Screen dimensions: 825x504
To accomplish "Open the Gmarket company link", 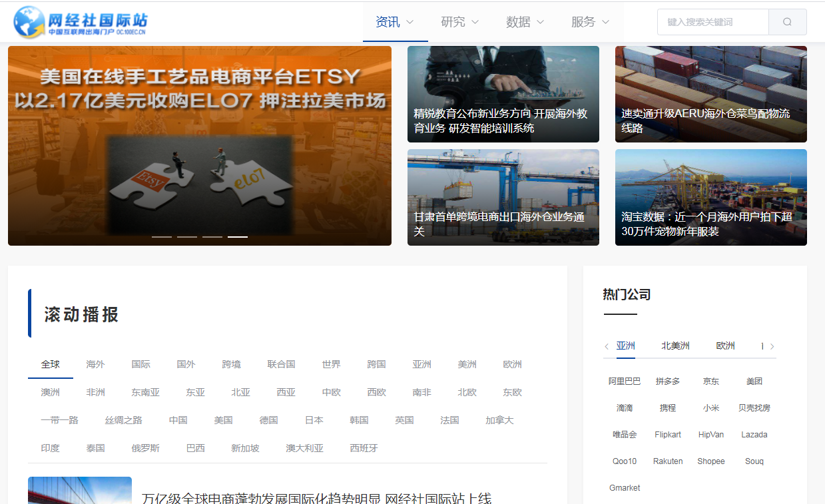I will [625, 488].
